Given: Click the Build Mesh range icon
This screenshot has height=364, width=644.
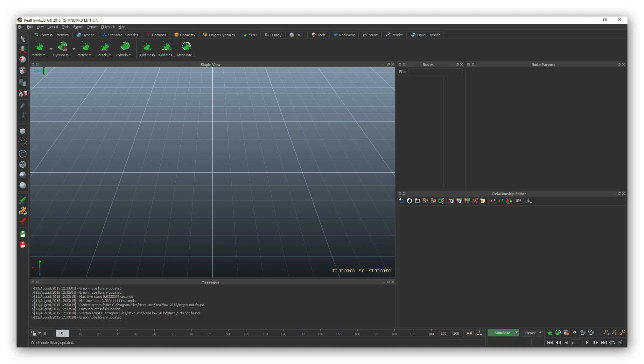Looking at the screenshot, I should 166,46.
